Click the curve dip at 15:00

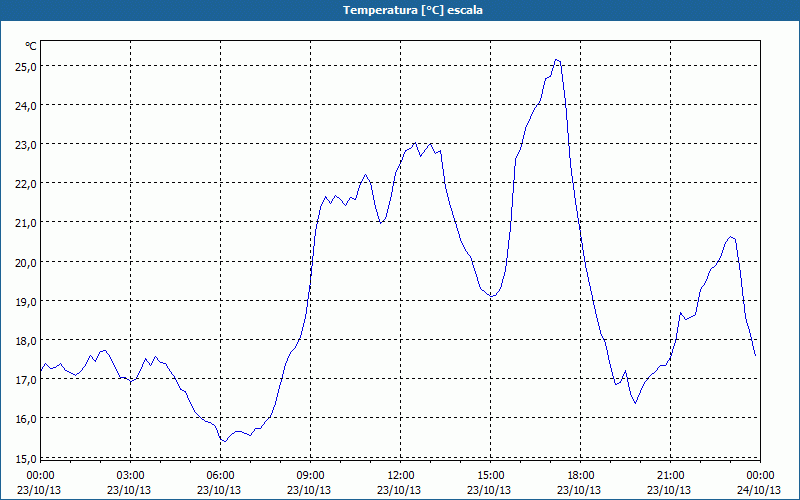[492, 296]
